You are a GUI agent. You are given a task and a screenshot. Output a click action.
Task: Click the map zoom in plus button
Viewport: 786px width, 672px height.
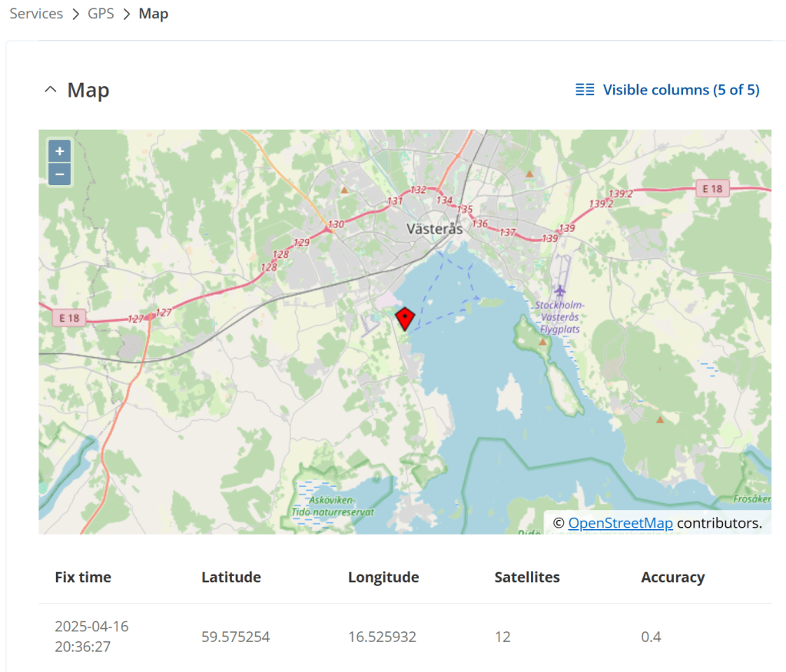(x=59, y=151)
